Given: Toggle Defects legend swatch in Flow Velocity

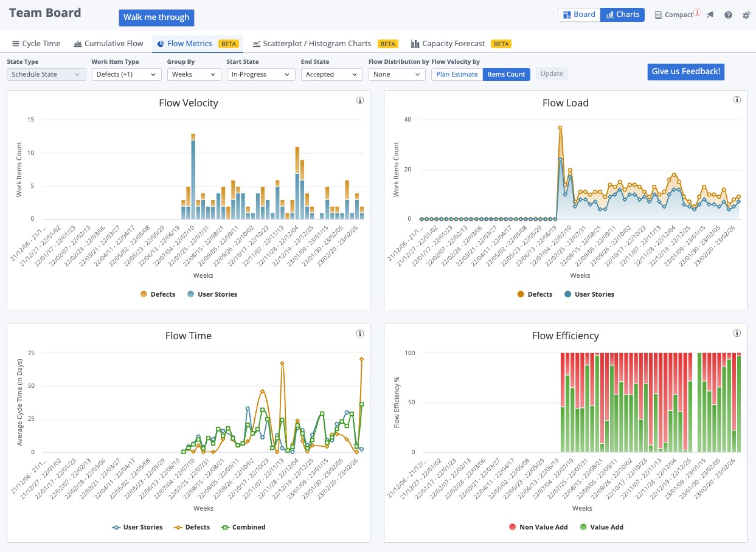Looking at the screenshot, I should click(144, 294).
